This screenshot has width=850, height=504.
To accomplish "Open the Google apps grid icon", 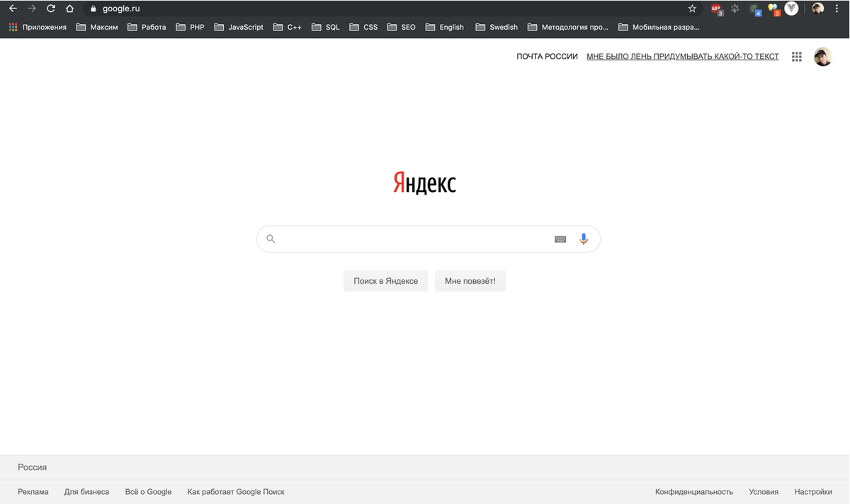I will [x=796, y=56].
